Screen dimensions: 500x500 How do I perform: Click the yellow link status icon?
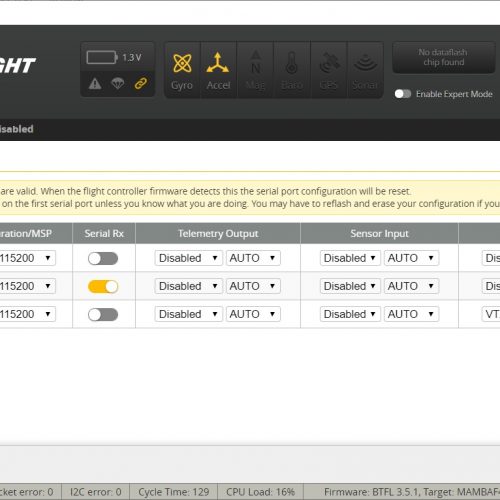[141, 83]
